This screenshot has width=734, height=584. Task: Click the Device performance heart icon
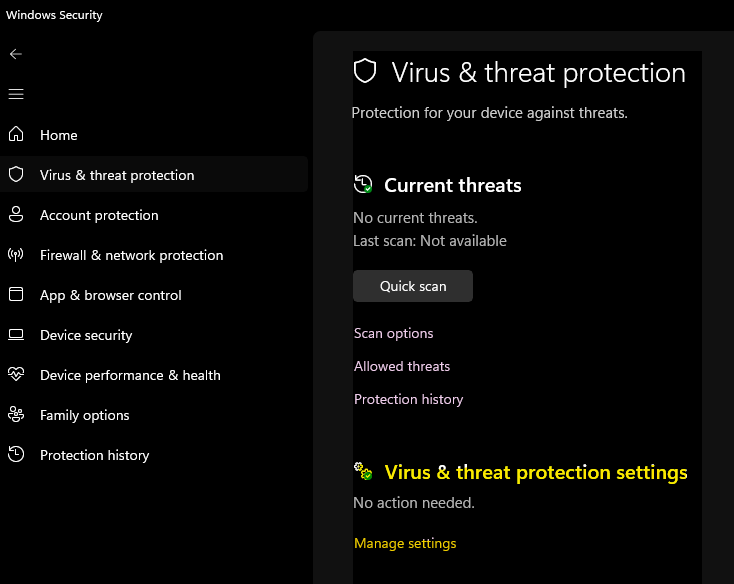click(x=15, y=374)
